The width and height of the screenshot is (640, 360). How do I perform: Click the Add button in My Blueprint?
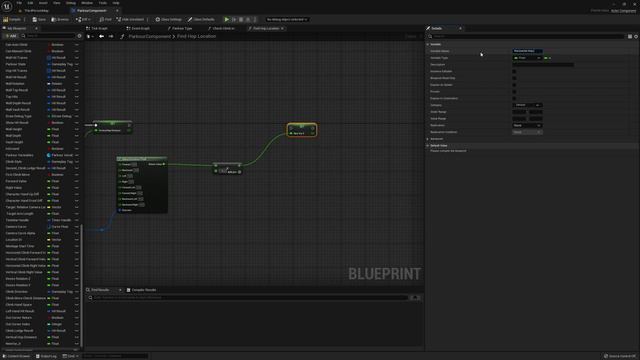[11, 36]
